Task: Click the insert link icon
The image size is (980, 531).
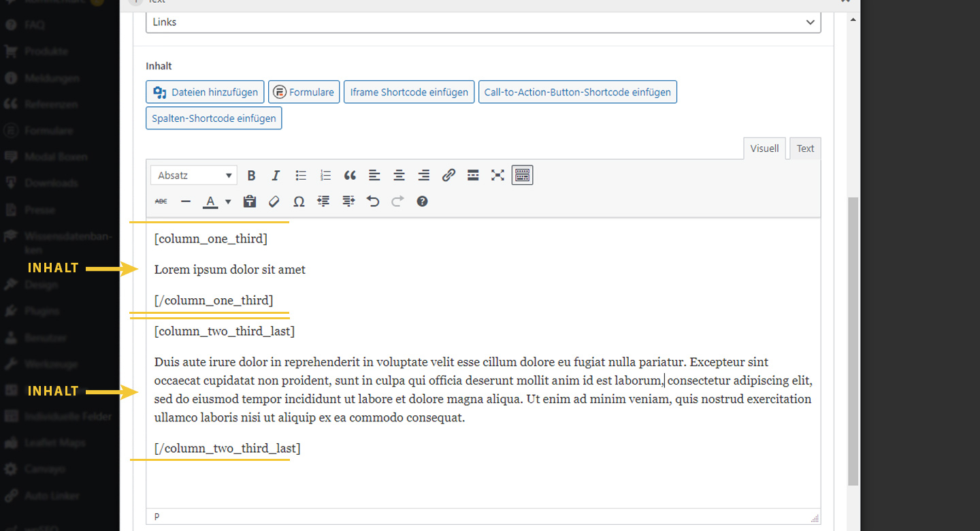Action: point(448,176)
